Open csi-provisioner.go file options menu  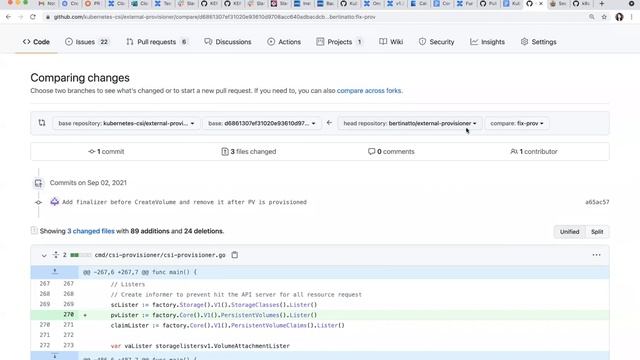pyautogui.click(x=596, y=255)
